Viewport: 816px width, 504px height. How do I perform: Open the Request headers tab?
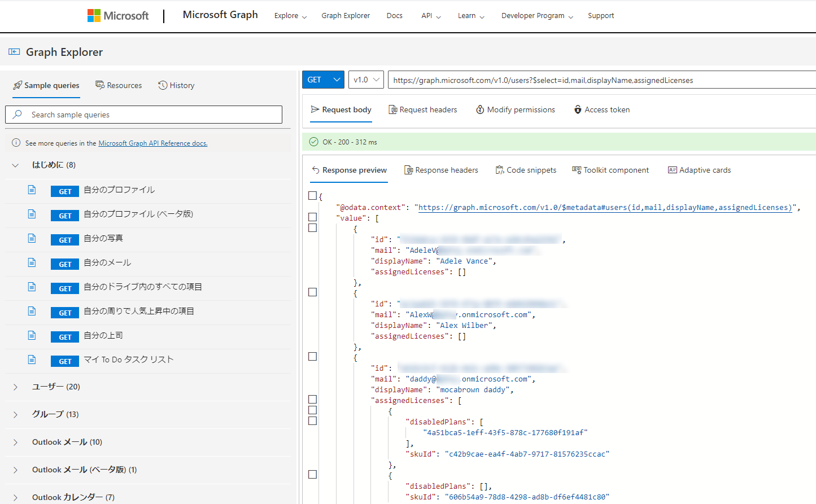point(423,109)
